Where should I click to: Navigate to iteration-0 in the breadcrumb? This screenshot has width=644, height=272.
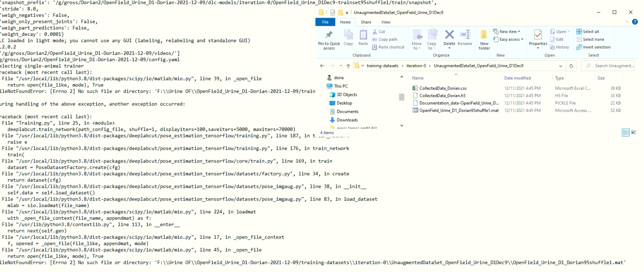pyautogui.click(x=416, y=66)
